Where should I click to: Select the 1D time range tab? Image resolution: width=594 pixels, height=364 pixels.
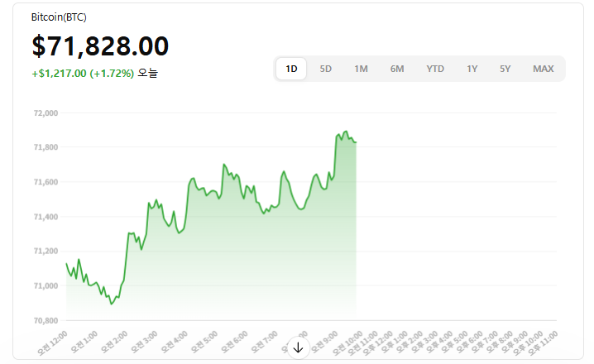(x=291, y=69)
